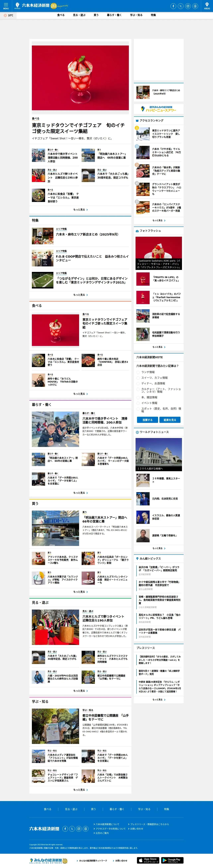Open the MEIDI-YA store photo
The width and height of the screenshot is (213, 868).
click(x=56, y=528)
